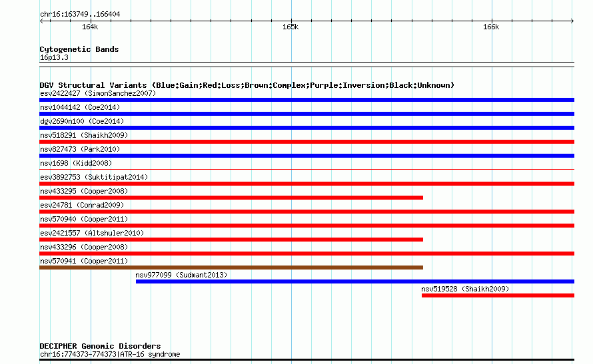The image size is (593, 364).
Task: Click the Cytogenetic Bands track title
Action: point(79,49)
